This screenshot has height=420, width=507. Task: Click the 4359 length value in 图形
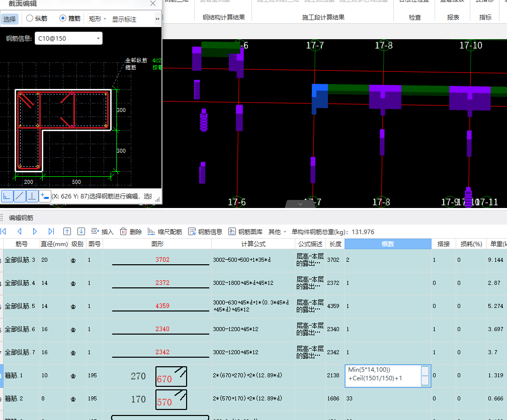click(x=162, y=305)
